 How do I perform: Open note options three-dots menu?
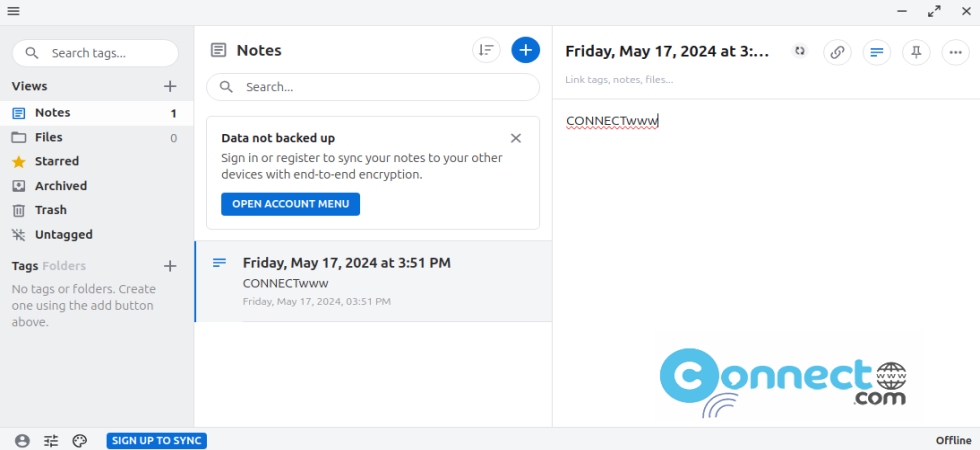click(956, 52)
